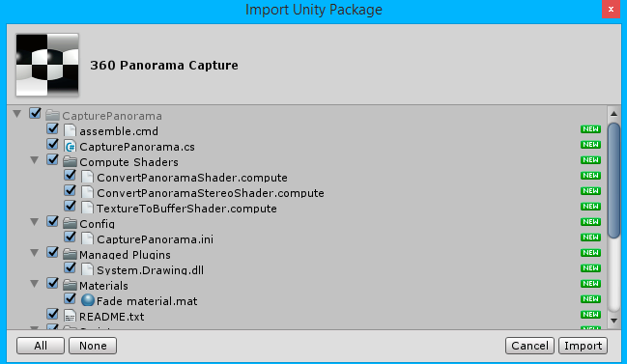Collapse the Materials folder
The image size is (627, 364).
coord(35,284)
